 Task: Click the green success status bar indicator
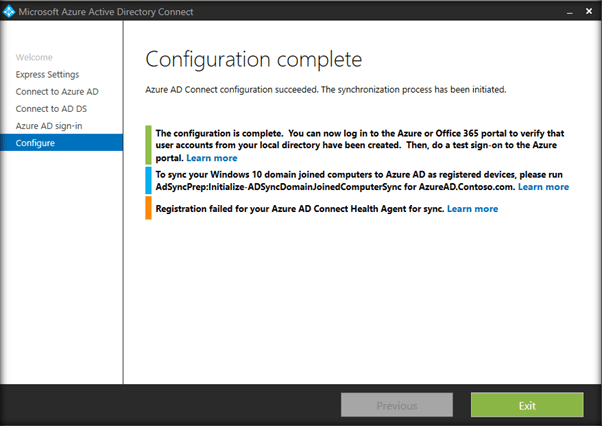pyautogui.click(x=148, y=145)
